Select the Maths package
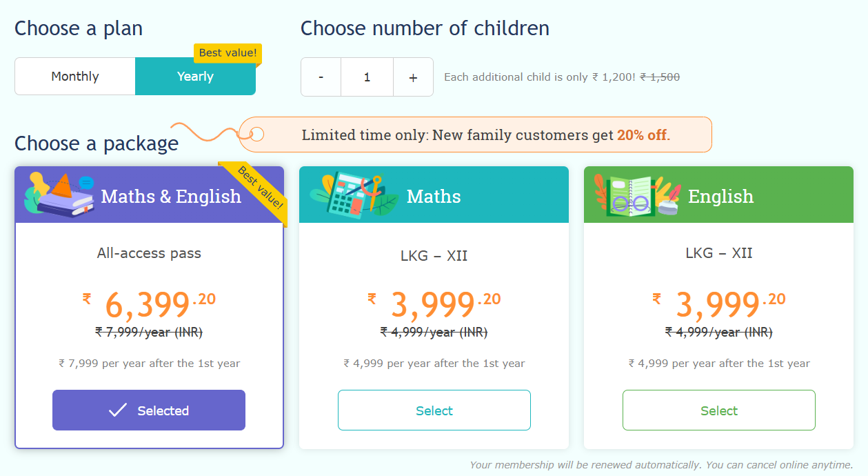This screenshot has width=868, height=476. click(434, 410)
